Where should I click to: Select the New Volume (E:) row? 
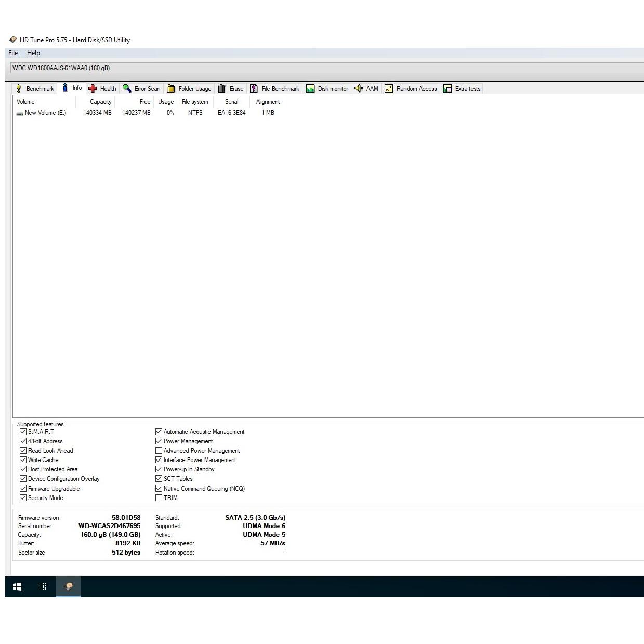(45, 113)
